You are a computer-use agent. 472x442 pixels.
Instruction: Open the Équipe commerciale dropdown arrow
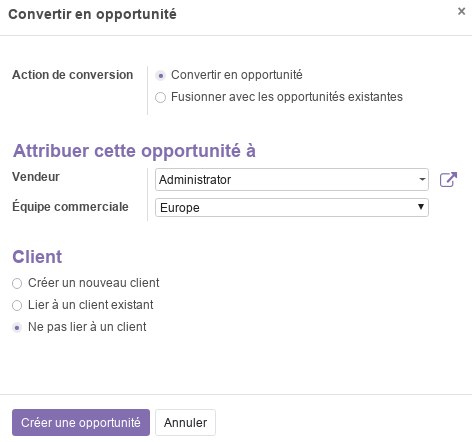(x=421, y=207)
